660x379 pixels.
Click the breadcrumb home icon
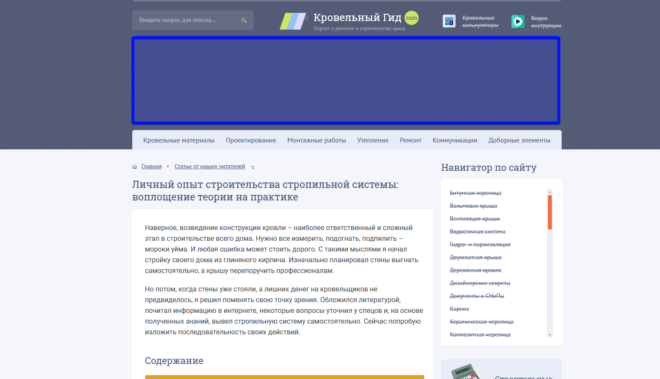pos(135,167)
